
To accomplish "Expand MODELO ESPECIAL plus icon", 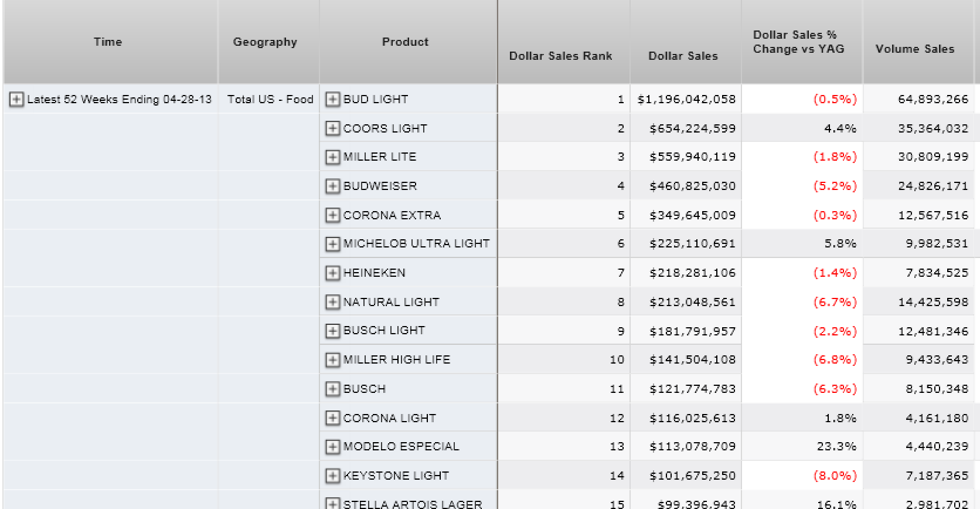I will pos(332,446).
